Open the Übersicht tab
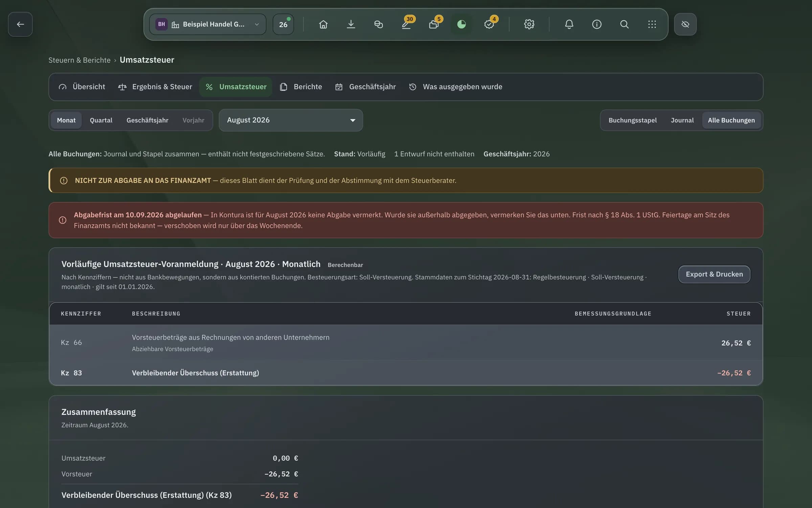 tap(82, 87)
